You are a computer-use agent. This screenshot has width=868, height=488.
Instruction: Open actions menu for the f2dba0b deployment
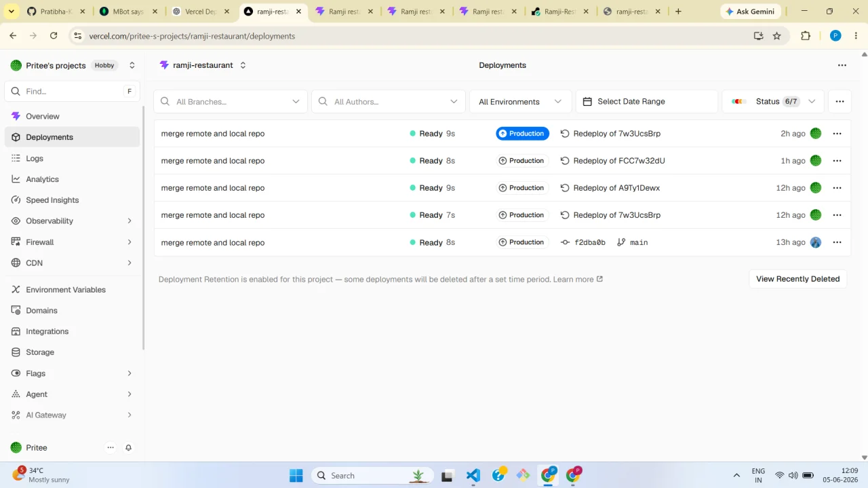(837, 242)
